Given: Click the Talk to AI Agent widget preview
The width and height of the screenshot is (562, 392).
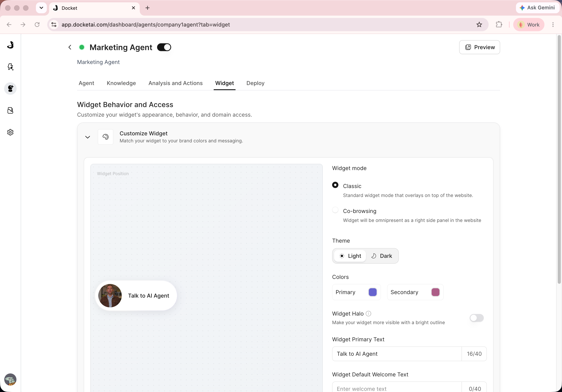Looking at the screenshot, I should coord(136,296).
